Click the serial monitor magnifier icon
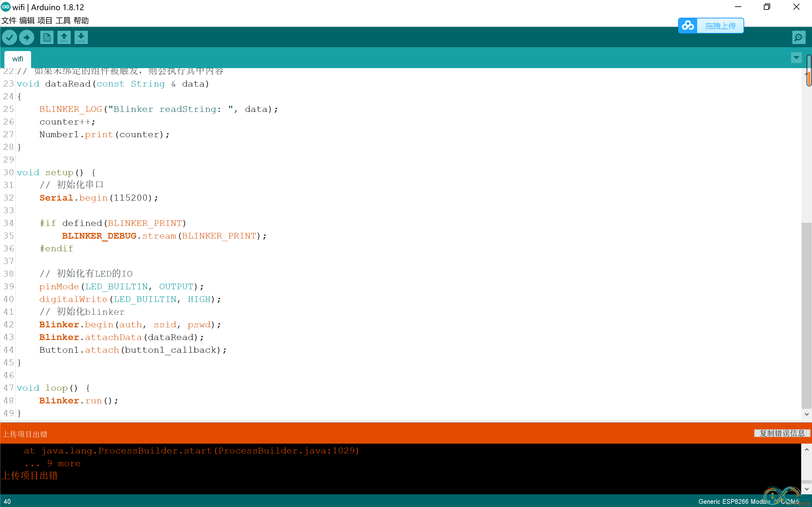Viewport: 812px width, 507px height. [x=799, y=37]
